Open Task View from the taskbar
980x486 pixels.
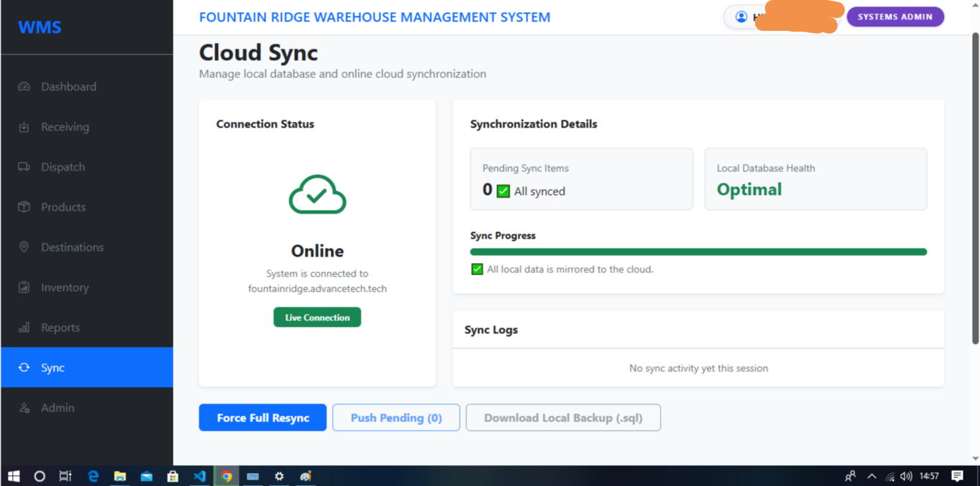[65, 476]
